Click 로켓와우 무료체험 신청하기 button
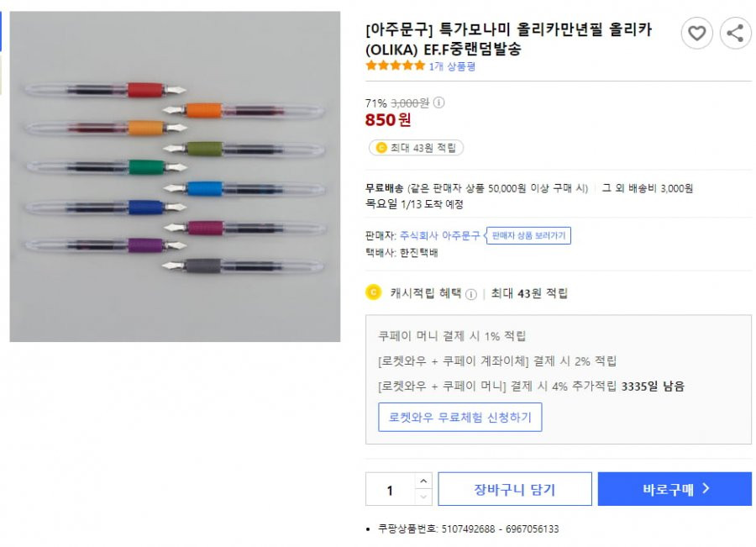 460,418
